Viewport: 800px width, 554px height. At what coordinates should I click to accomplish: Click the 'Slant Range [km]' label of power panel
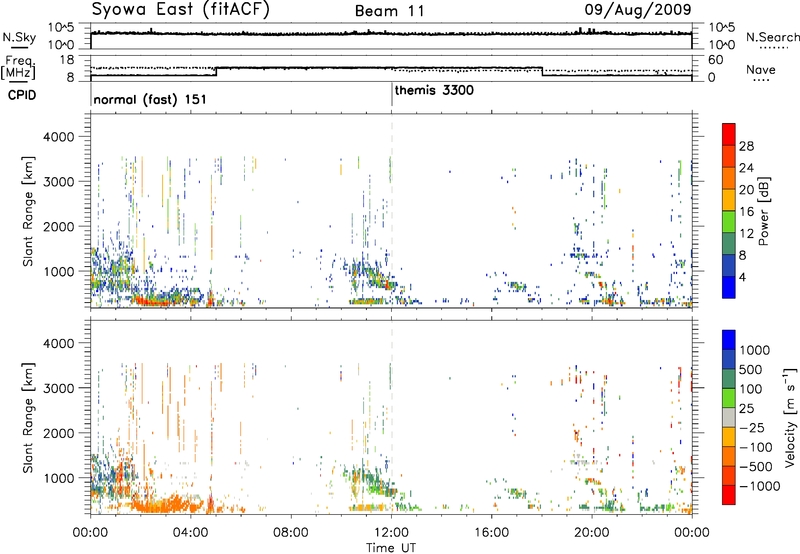pyautogui.click(x=28, y=211)
